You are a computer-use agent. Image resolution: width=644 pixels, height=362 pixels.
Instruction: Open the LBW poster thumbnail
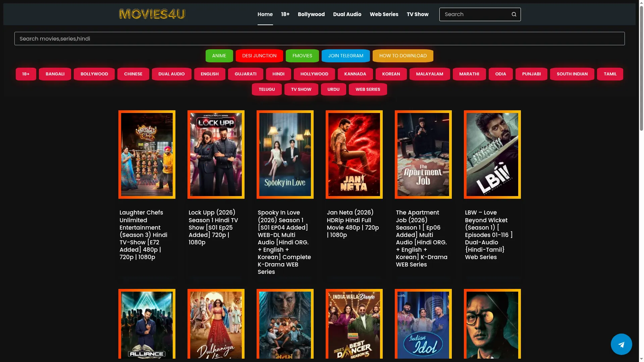tap(492, 155)
